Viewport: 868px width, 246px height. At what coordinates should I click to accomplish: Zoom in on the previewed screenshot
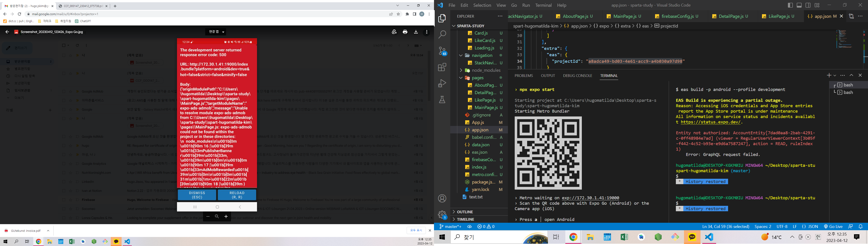click(x=226, y=216)
